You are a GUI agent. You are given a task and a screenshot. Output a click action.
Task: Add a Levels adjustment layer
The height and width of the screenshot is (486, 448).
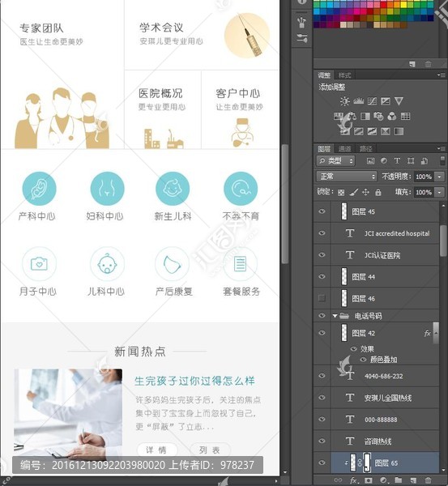click(x=358, y=101)
